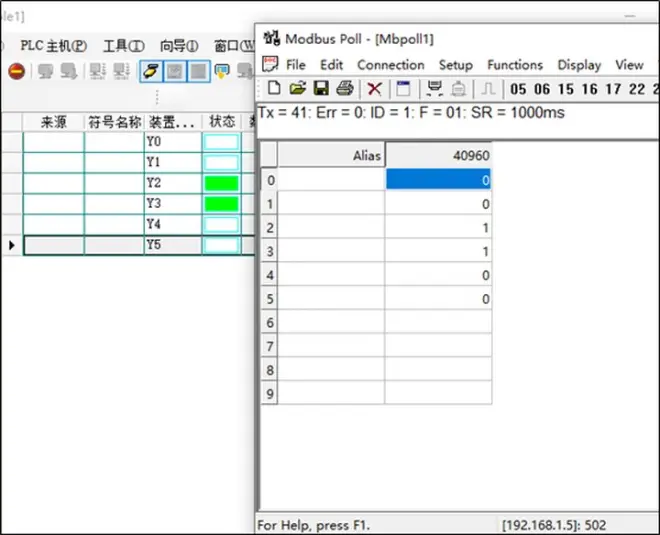This screenshot has width=660, height=535.
Task: Click function code 06 toolbar button
Action: tap(542, 89)
